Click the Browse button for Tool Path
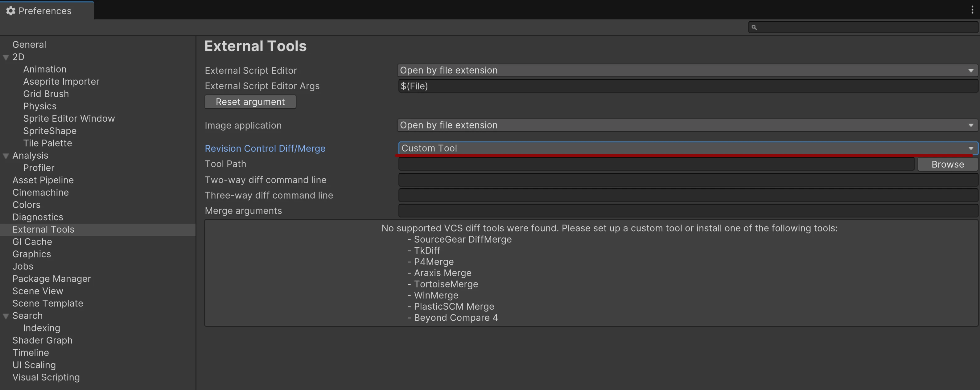The height and width of the screenshot is (390, 980). point(947,164)
